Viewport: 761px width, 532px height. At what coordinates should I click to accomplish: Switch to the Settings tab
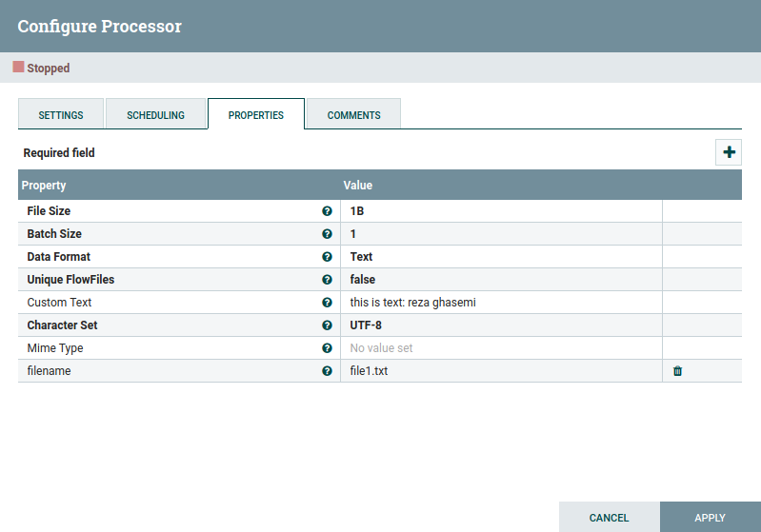[x=61, y=115]
